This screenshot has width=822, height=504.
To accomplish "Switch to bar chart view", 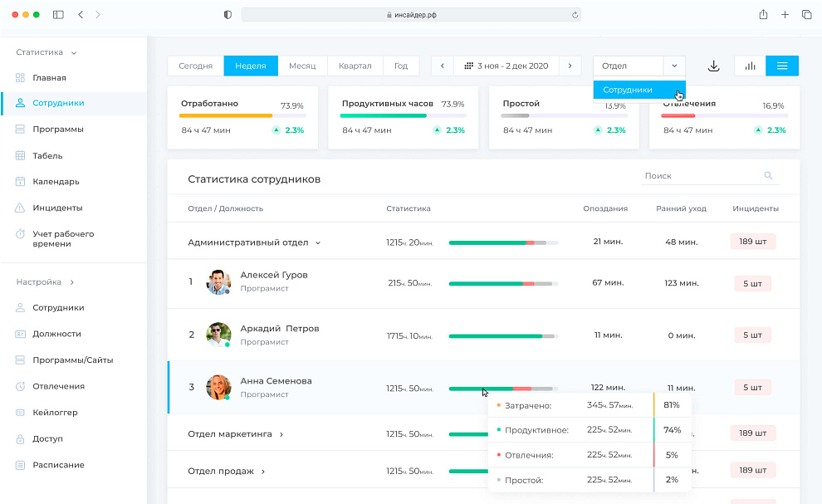I will [x=750, y=66].
